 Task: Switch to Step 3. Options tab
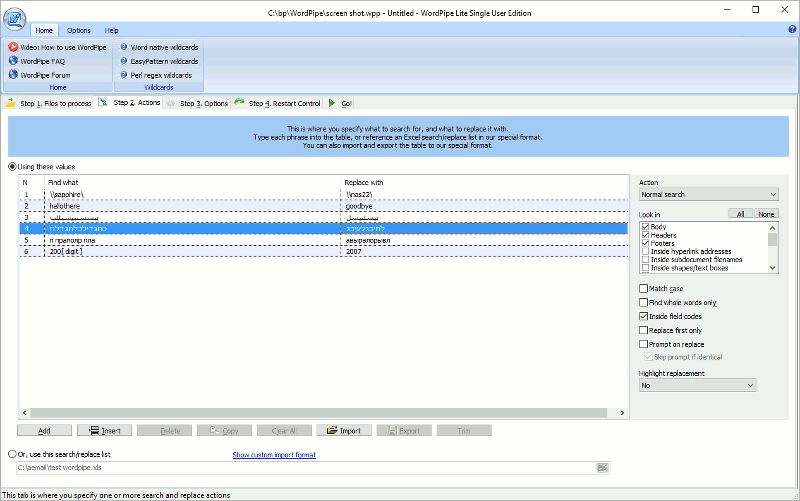pos(204,104)
